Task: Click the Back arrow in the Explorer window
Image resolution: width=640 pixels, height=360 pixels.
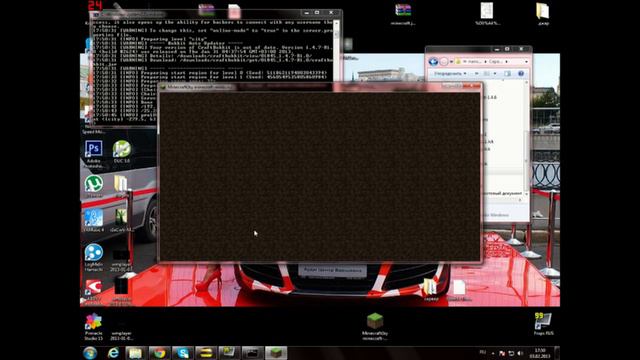Action: (x=433, y=62)
